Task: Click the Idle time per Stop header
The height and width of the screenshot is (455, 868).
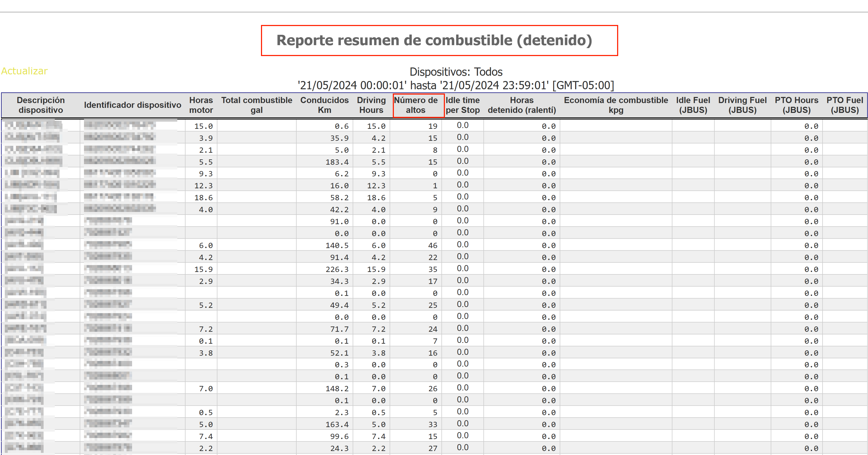Action: click(462, 105)
